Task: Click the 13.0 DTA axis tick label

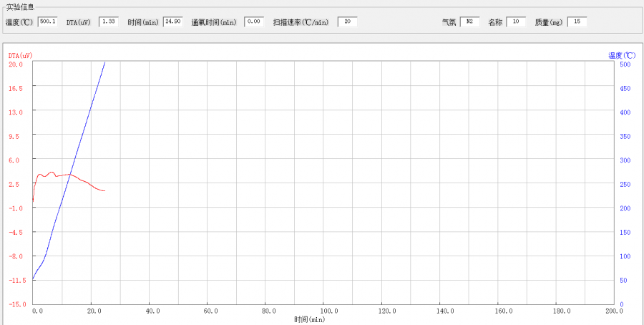Action: pos(16,112)
